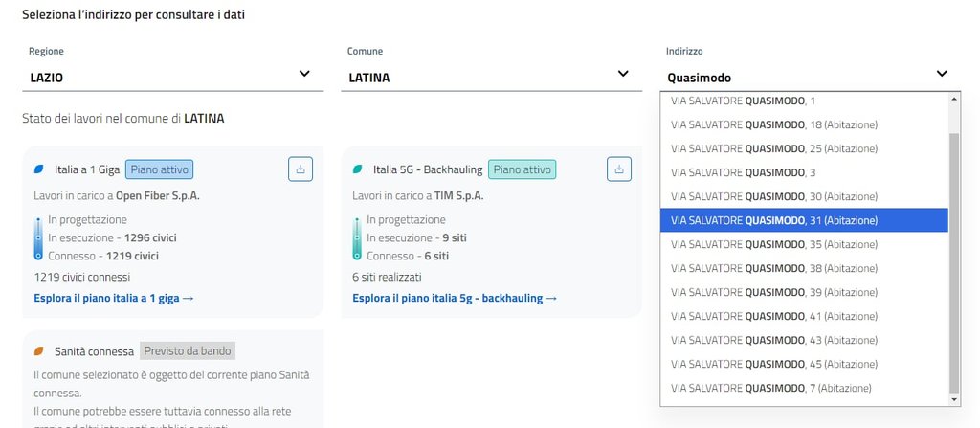980x428 pixels.
Task: Click the Piano attivo badge on Italia a 1 Giga
Action: [x=159, y=169]
